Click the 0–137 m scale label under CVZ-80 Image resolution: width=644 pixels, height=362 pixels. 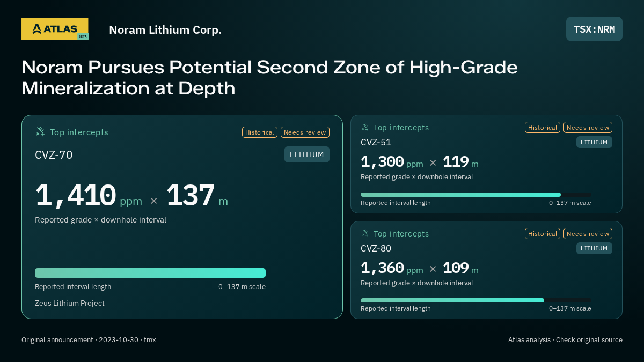(570, 308)
